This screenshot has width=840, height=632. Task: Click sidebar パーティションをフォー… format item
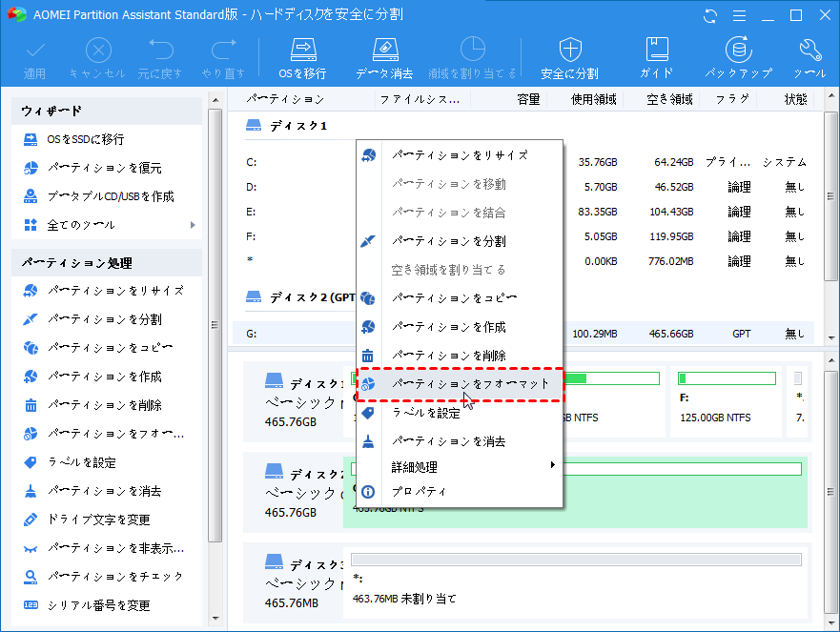(x=107, y=434)
